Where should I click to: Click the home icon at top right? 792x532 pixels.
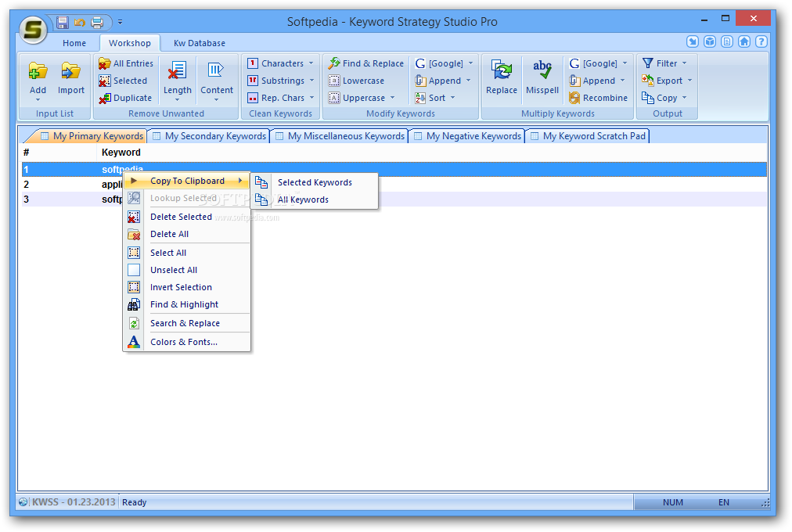pos(744,41)
